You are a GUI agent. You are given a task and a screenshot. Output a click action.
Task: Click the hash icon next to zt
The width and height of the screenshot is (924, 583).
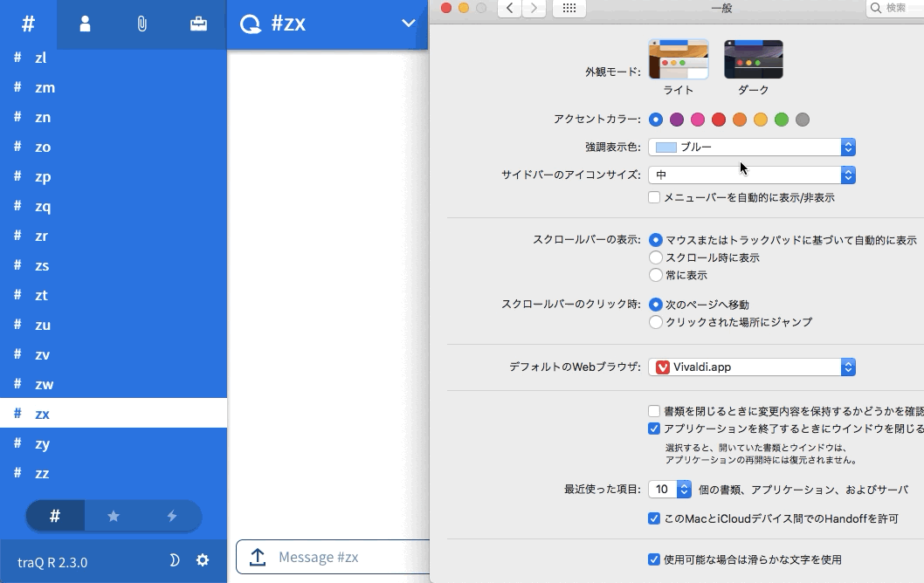[x=17, y=294]
